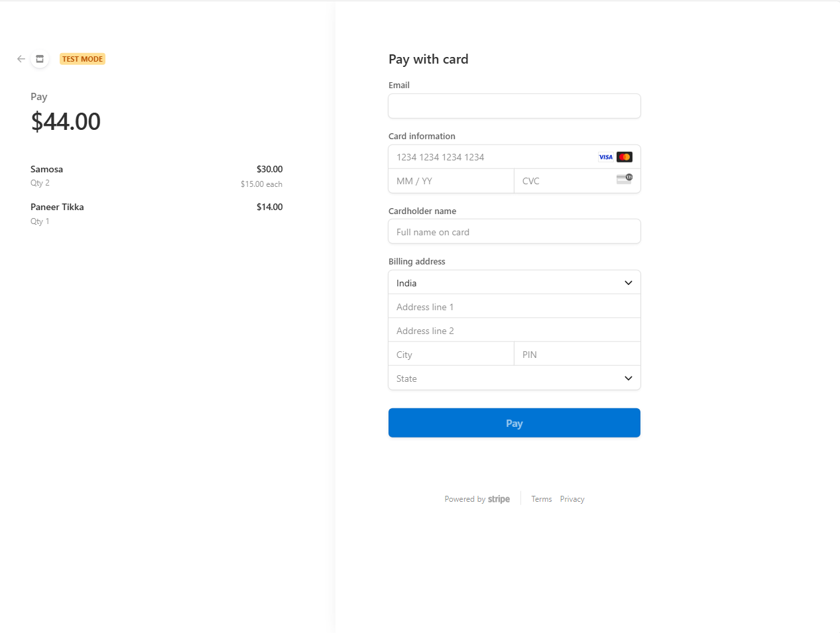The height and width of the screenshot is (633, 840).
Task: Click the Paneer Tikka item name
Action: [x=57, y=207]
